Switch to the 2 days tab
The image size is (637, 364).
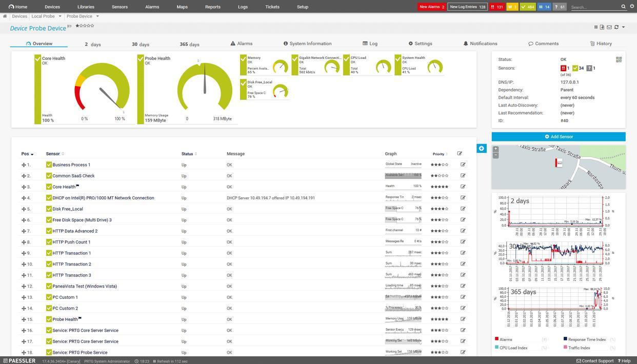(93, 44)
